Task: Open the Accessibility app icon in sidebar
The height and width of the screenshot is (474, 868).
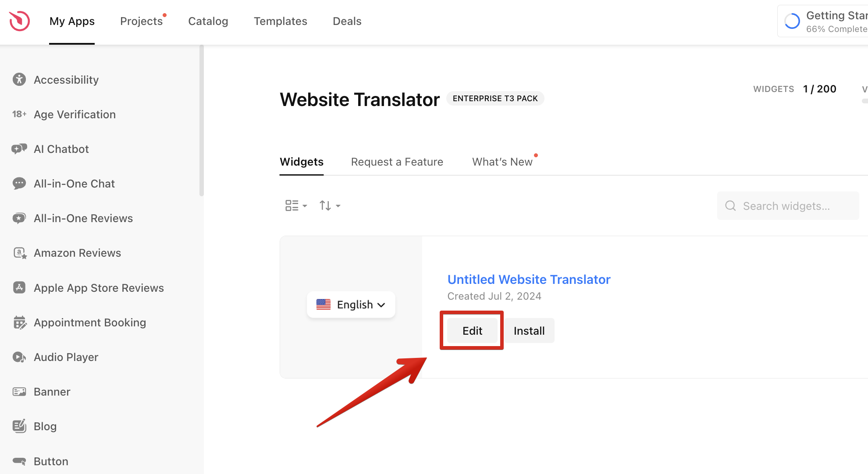Action: coord(19,79)
